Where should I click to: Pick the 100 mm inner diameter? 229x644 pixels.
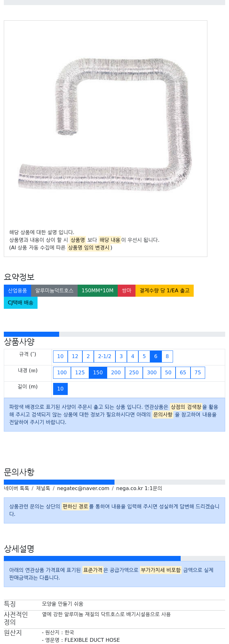coord(62,373)
